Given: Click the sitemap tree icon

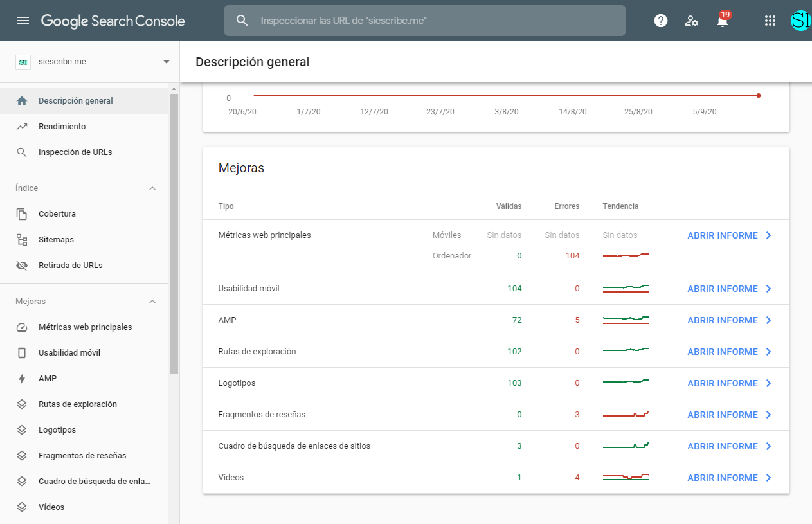Looking at the screenshot, I should point(22,240).
